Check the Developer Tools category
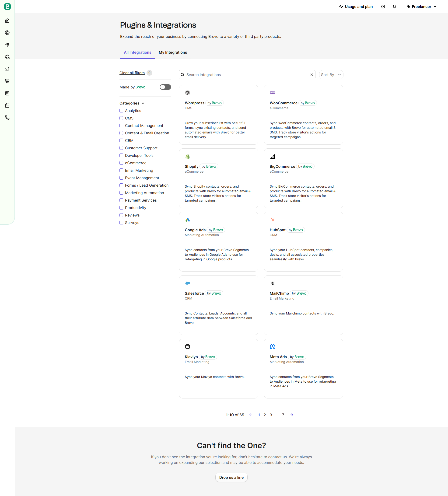Screen dimensions: 448x496 [121, 155]
